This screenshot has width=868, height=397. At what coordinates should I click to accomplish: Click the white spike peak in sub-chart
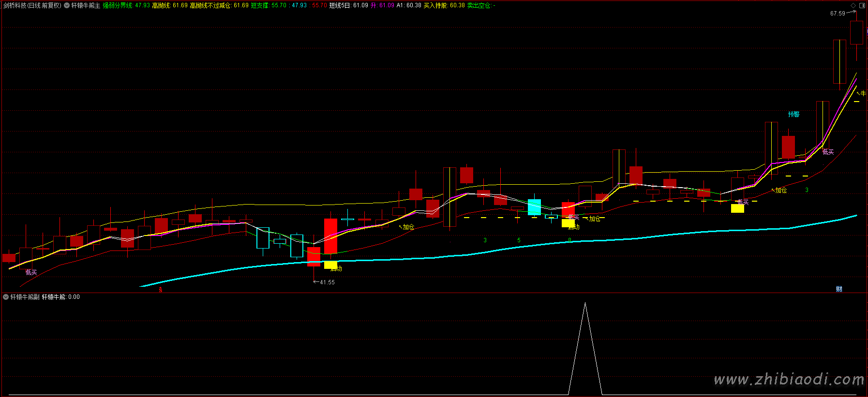click(585, 304)
